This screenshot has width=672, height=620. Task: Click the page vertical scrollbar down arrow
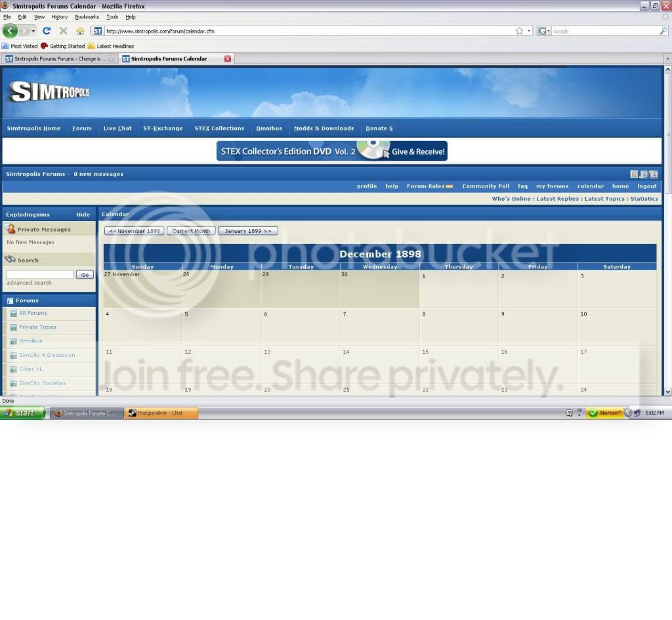[667, 392]
